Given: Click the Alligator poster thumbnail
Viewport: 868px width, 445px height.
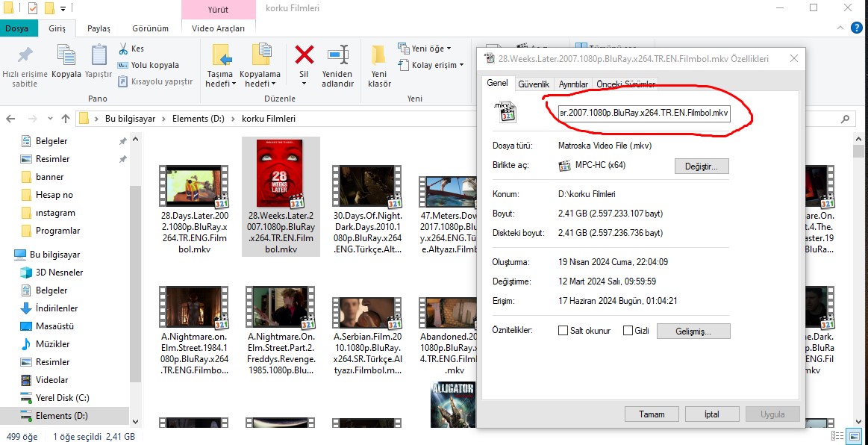Looking at the screenshot, I should coord(453,405).
